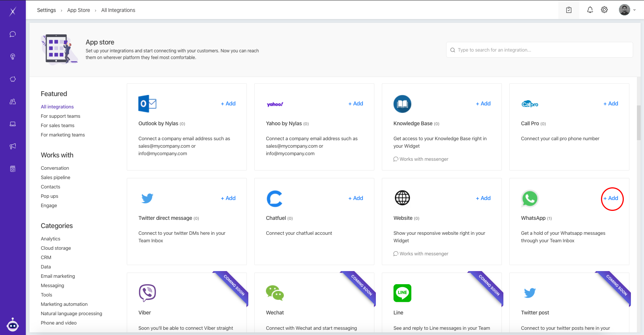Click the integration search field
644x335 pixels.
click(x=539, y=50)
